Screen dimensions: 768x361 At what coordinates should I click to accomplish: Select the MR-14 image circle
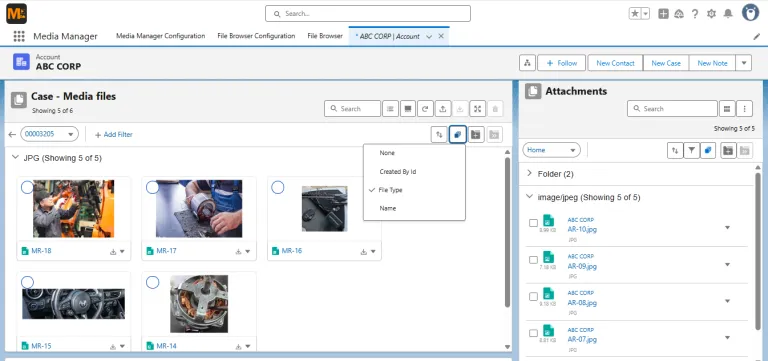(153, 282)
